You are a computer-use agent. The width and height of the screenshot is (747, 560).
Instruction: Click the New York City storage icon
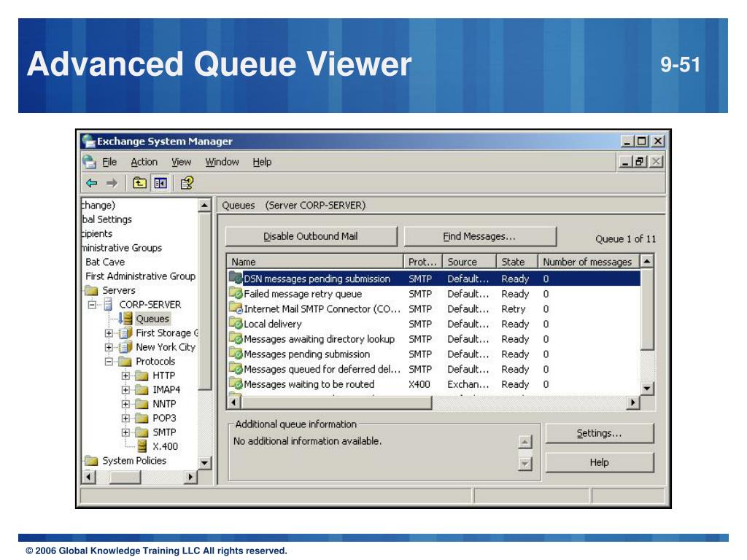click(x=125, y=347)
